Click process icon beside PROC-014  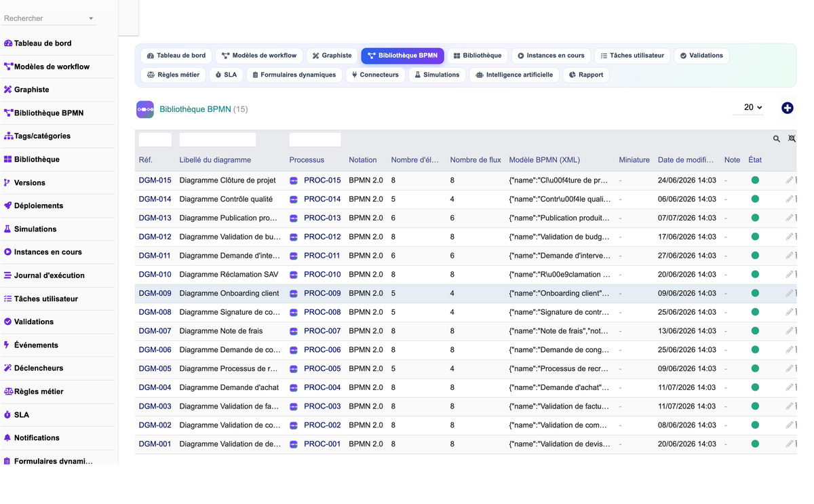pyautogui.click(x=294, y=199)
